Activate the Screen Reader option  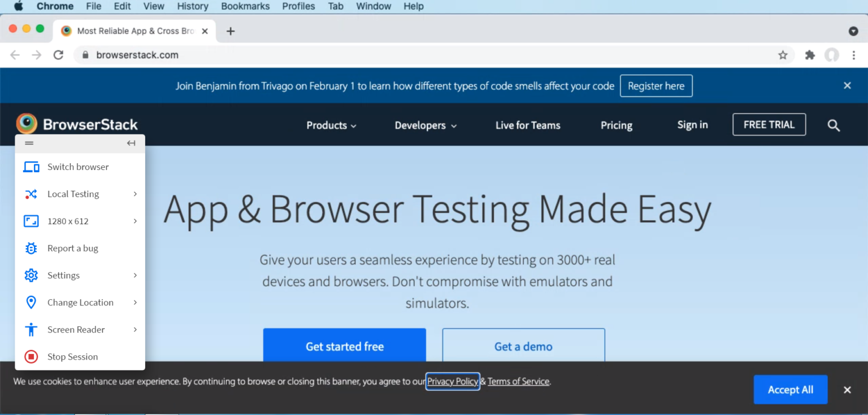pyautogui.click(x=76, y=329)
